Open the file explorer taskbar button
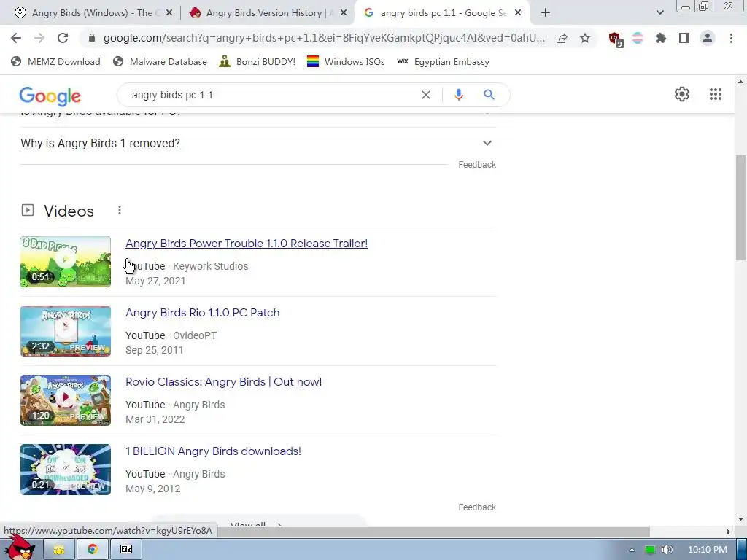Image resolution: width=747 pixels, height=560 pixels. point(58,550)
